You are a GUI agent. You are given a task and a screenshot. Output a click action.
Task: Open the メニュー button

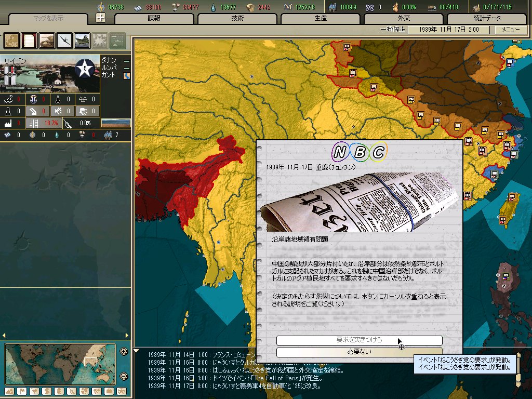[x=511, y=30]
